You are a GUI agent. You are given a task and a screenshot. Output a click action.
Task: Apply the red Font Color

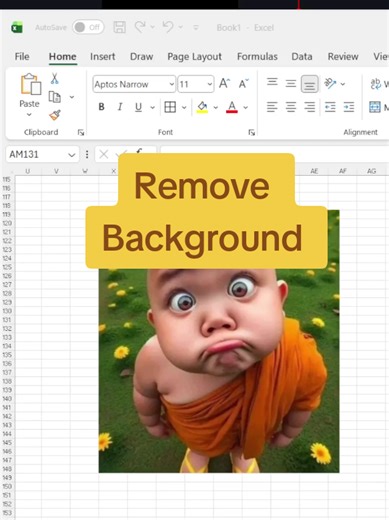point(232,107)
